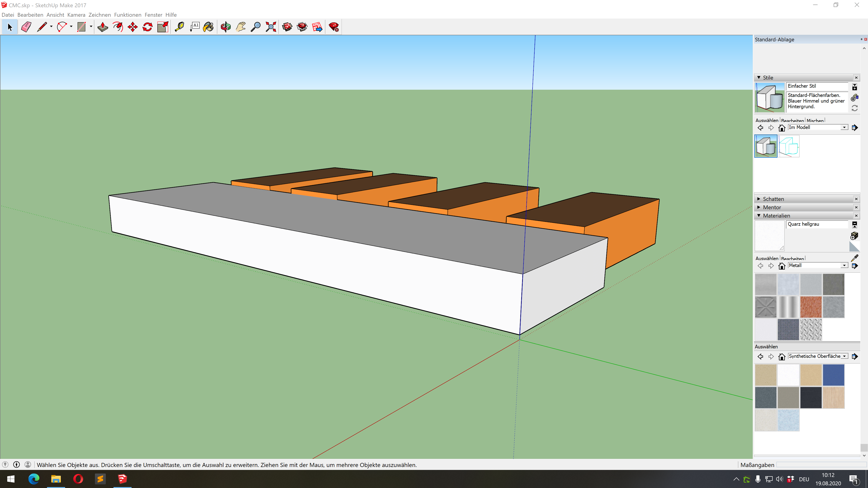
Task: Open Bearbeiten tab in Materialien
Action: point(792,259)
